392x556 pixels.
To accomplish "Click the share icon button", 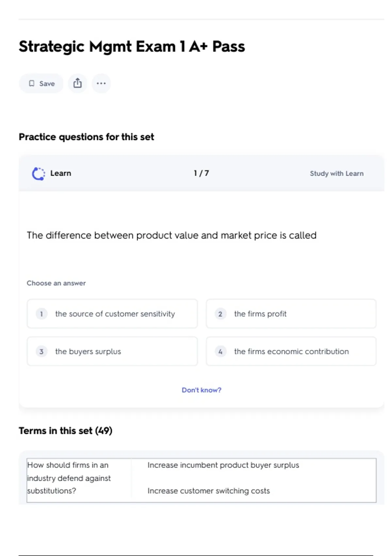I will click(x=77, y=83).
